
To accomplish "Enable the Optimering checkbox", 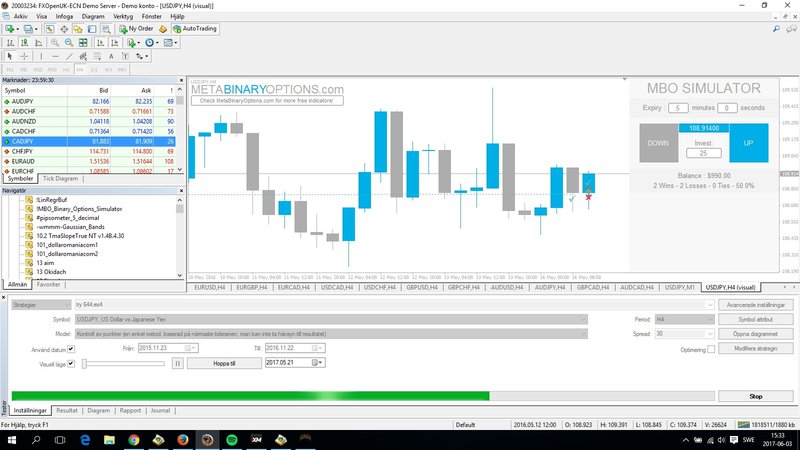I will [x=711, y=349].
